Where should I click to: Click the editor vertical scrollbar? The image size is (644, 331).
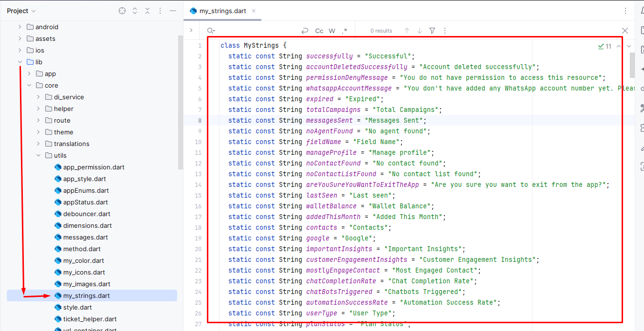pyautogui.click(x=632, y=65)
